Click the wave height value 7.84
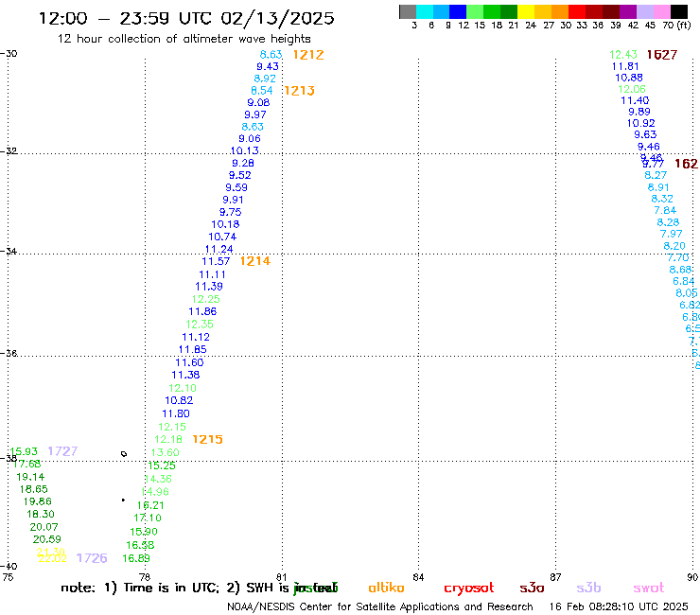This screenshot has width=700, height=615. click(665, 210)
